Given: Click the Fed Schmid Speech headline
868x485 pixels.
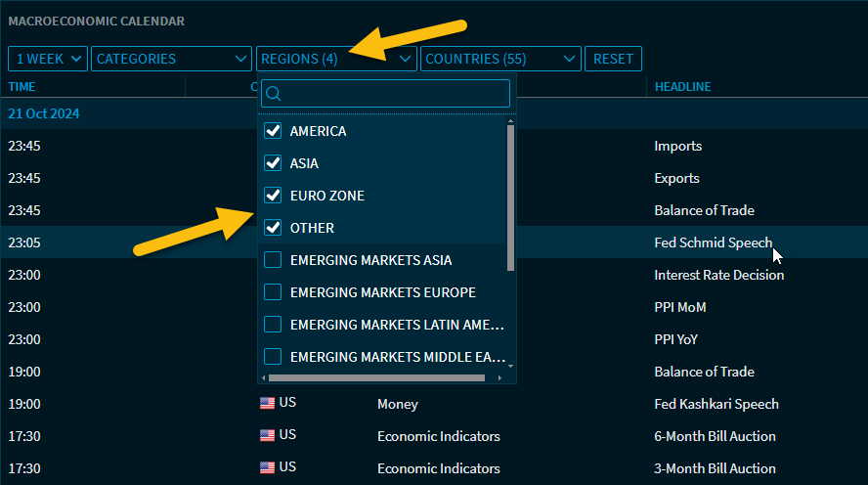Looking at the screenshot, I should (713, 242).
